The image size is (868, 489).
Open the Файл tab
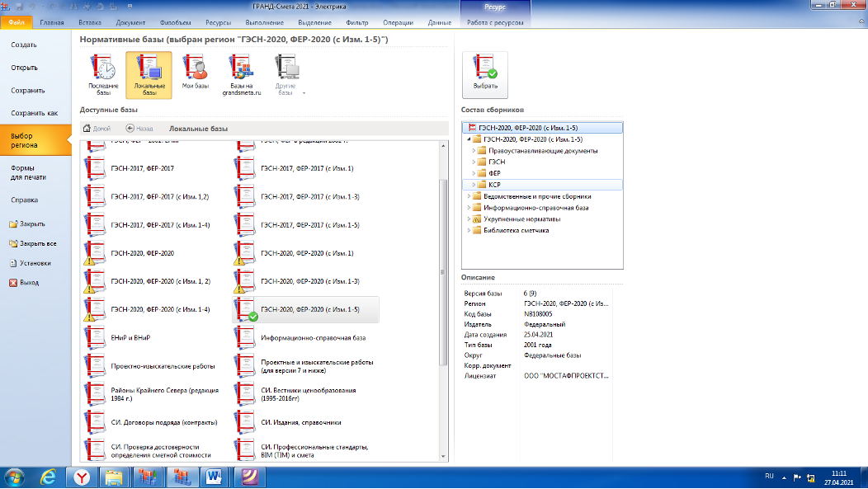[x=16, y=22]
